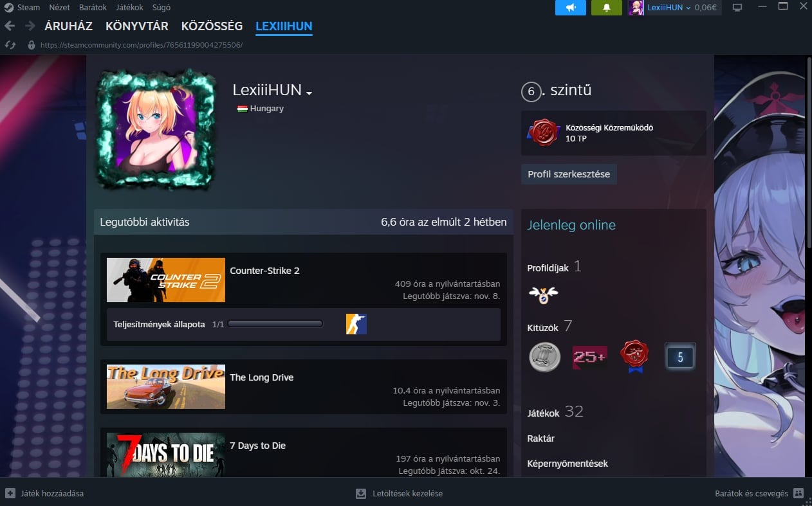Click the steamcommunity.com profile URL
The image size is (812, 506).
142,46
